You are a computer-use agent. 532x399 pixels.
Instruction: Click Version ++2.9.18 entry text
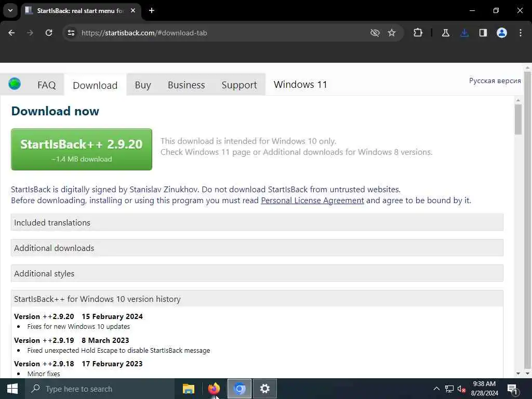point(78,364)
